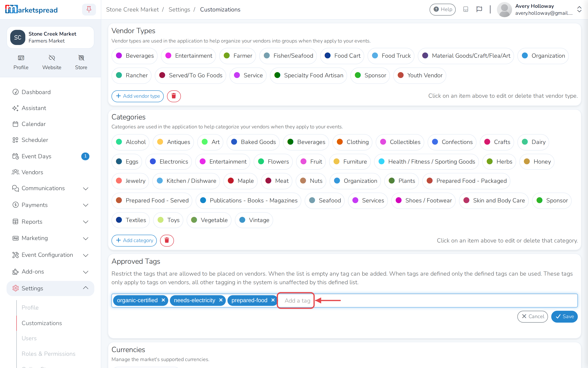Click the Help button
Image resolution: width=588 pixels, height=368 pixels.
442,9
